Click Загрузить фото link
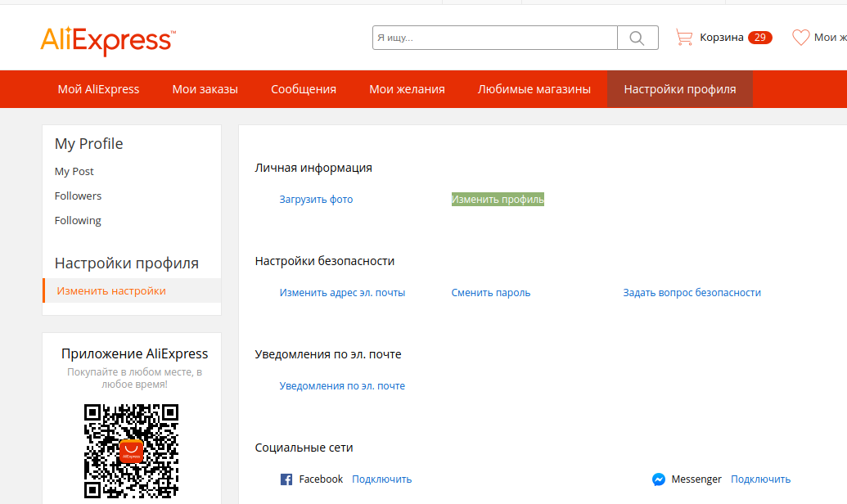847x504 pixels. (316, 200)
